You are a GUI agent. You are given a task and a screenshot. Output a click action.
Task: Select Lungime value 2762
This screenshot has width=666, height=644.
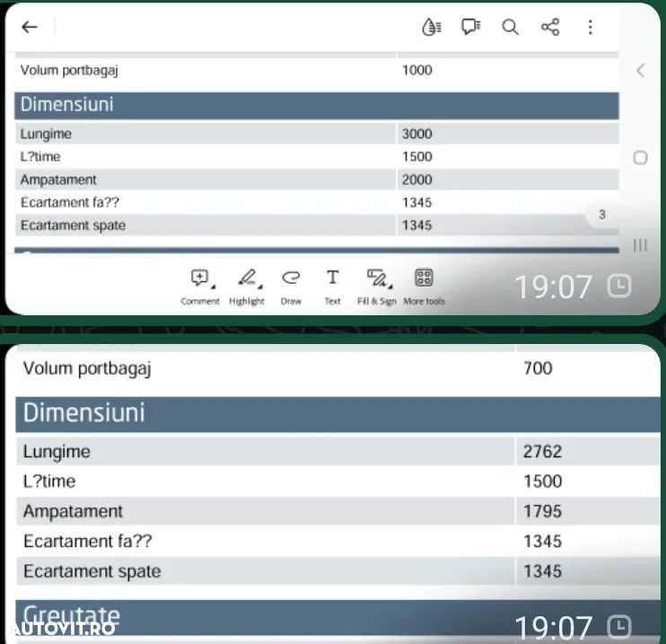(x=542, y=452)
